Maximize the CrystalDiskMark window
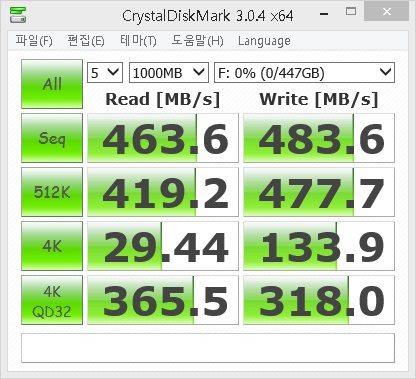This screenshot has height=379, width=416. pos(351,12)
